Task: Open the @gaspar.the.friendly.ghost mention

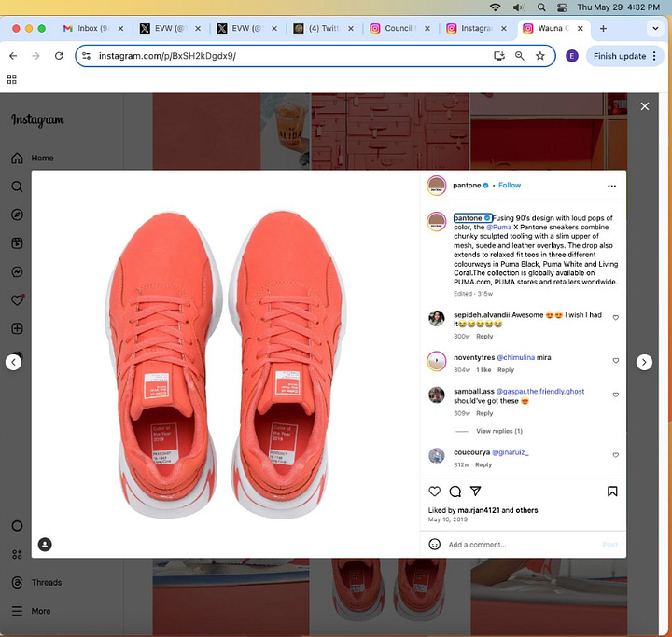Action: [540, 391]
